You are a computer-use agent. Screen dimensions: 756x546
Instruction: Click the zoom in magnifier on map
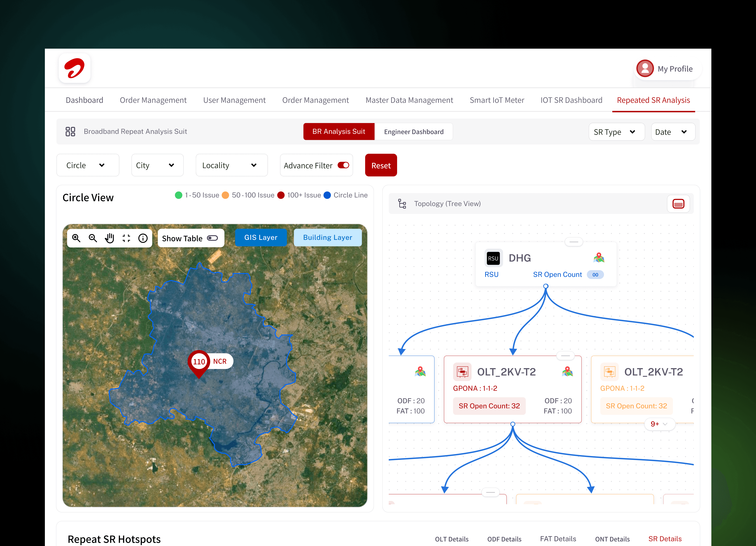(76, 238)
